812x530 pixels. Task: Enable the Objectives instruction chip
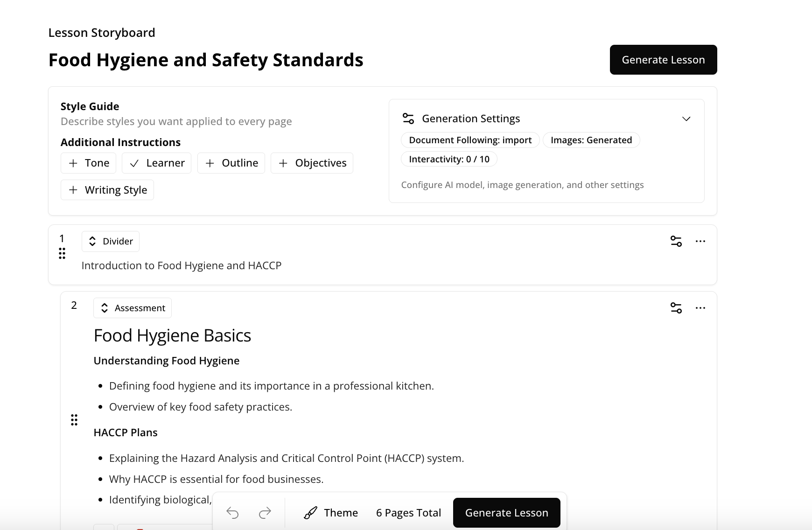pyautogui.click(x=312, y=163)
